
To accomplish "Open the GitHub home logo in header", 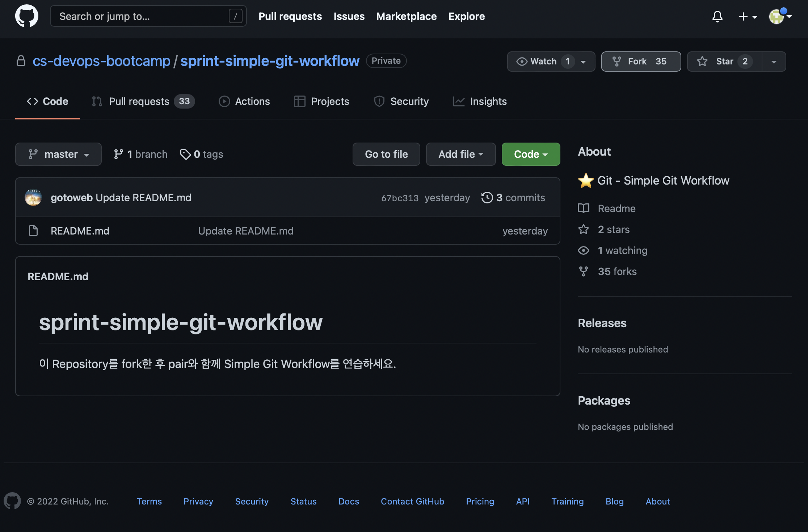I will [26, 16].
